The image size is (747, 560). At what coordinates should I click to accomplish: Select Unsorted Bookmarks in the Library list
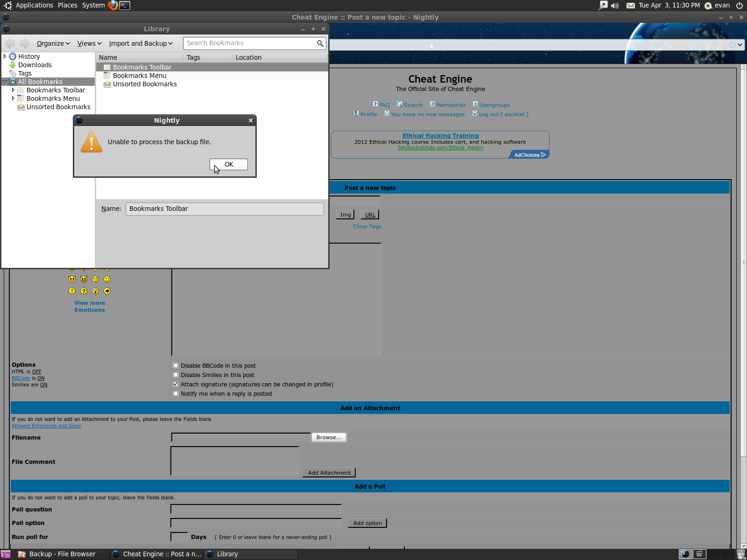point(212,84)
